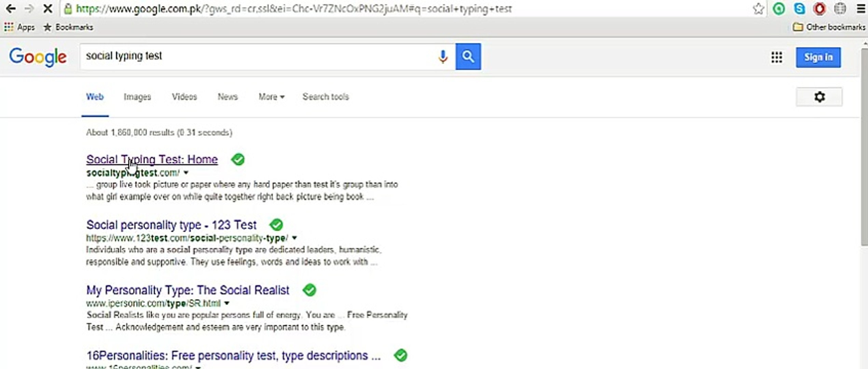Switch to the Images tab
This screenshot has width=868, height=369.
pos(137,97)
